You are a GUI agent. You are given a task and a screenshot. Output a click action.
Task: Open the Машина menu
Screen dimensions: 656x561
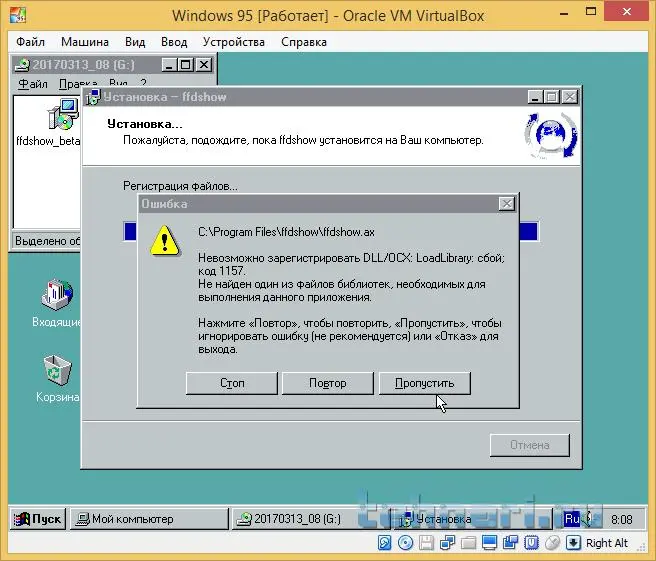(x=85, y=42)
